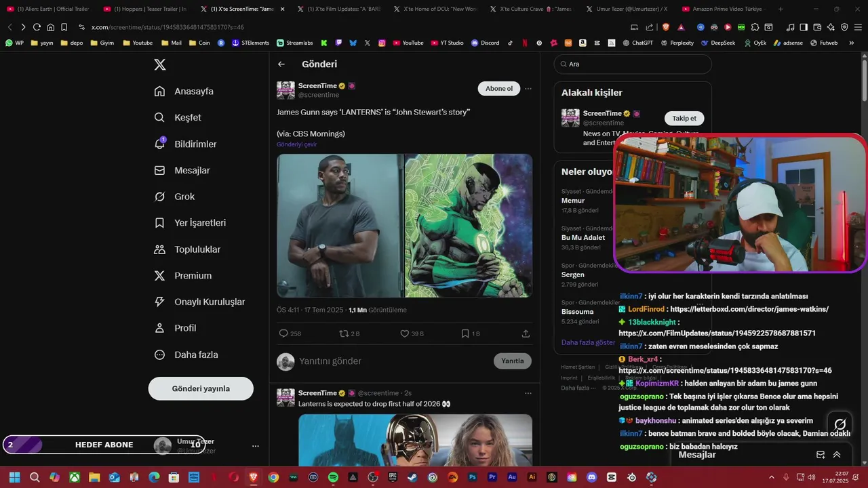Open the Streamlabs bookmark
The height and width of the screenshot is (488, 868).
coord(295,43)
